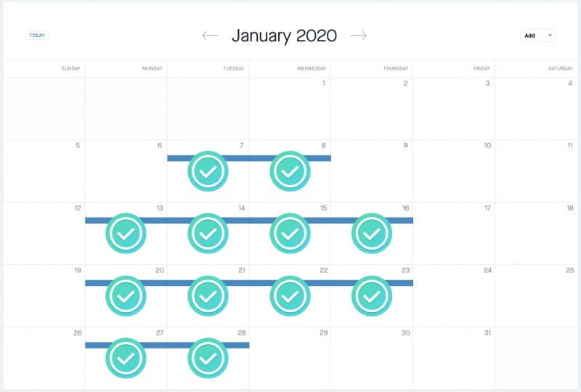The image size is (581, 392).
Task: Go to next month with right arrow
Action: [358, 36]
